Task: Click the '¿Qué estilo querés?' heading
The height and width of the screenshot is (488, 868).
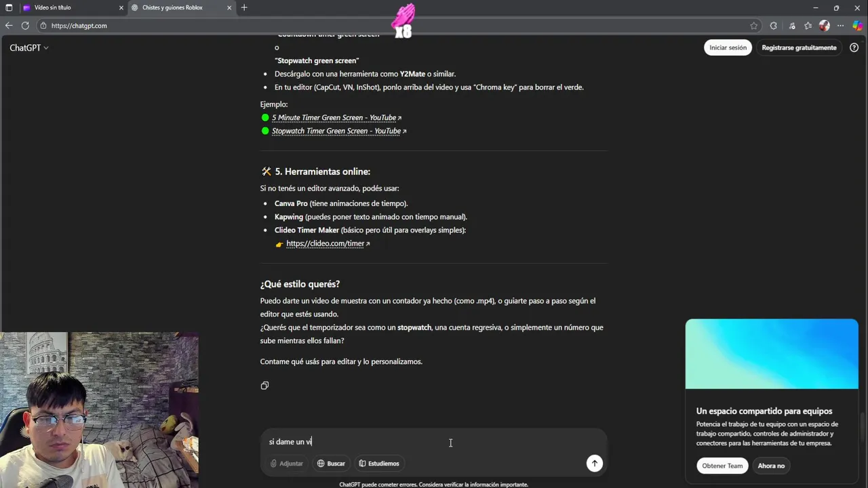Action: tap(300, 284)
